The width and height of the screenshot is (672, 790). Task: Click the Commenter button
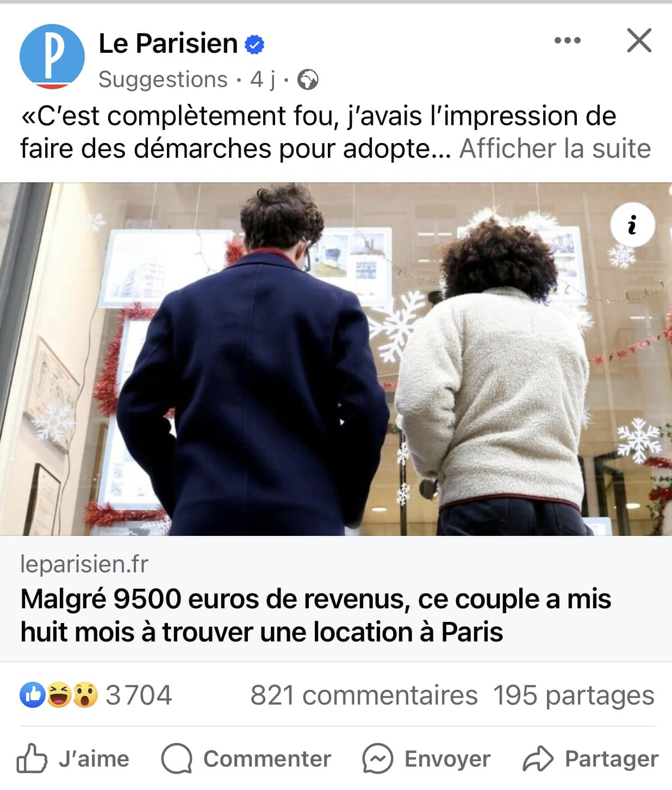(x=246, y=758)
